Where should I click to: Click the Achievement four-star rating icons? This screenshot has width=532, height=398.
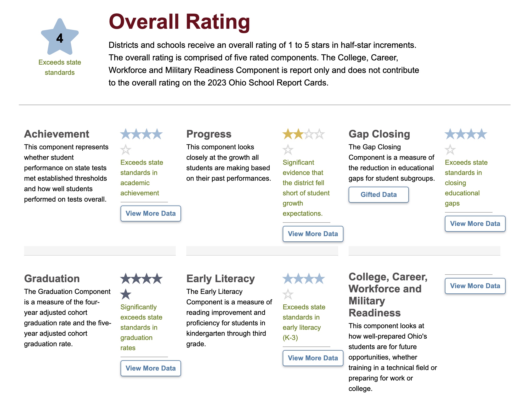click(141, 134)
